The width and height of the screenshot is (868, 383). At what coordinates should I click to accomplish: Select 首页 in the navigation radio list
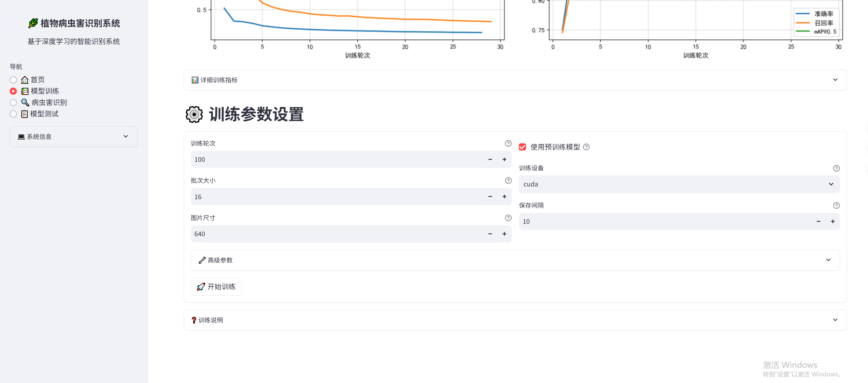(x=13, y=80)
